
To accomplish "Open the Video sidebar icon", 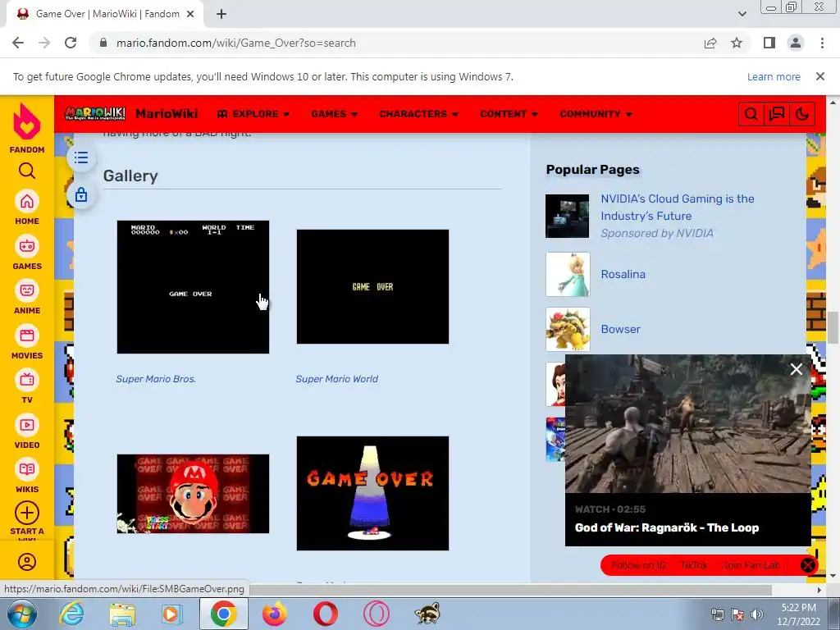I will (27, 426).
